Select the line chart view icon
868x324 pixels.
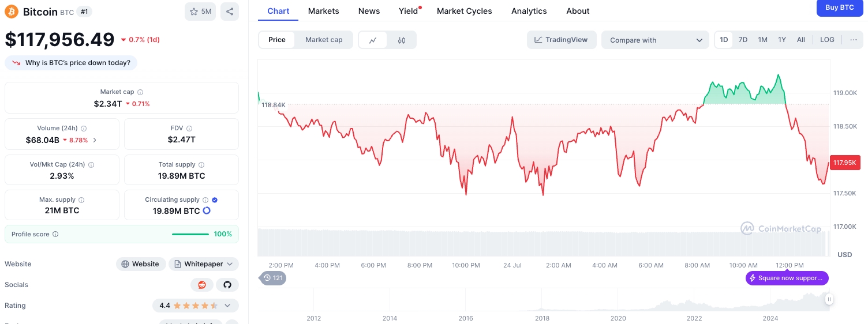point(373,40)
